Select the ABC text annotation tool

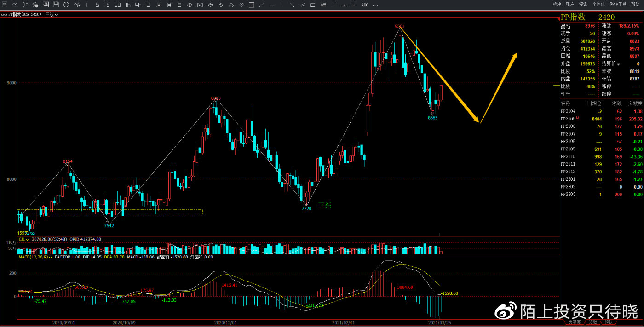point(365,5)
